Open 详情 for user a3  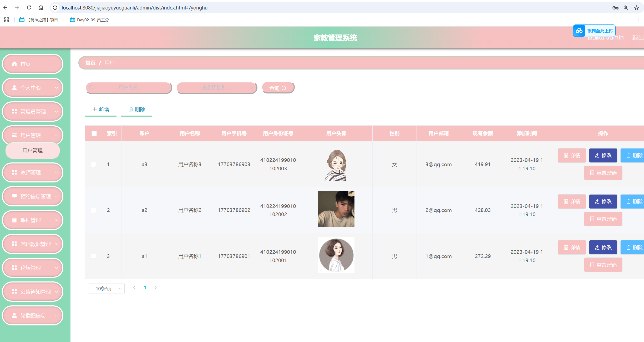572,155
